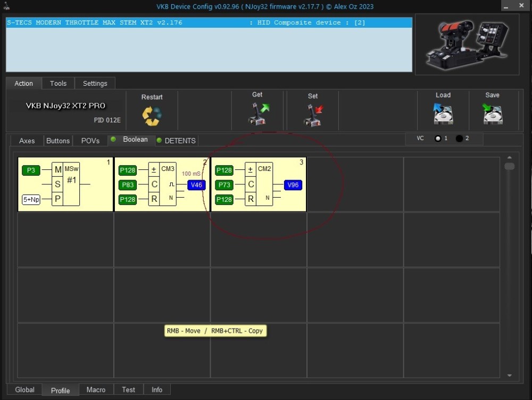
Task: Click the Load disk icon
Action: pos(443,114)
